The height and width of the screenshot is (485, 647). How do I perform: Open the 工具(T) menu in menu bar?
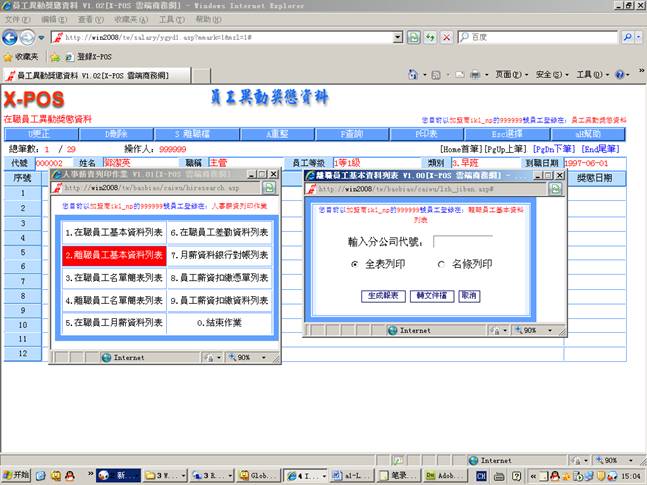(x=171, y=19)
